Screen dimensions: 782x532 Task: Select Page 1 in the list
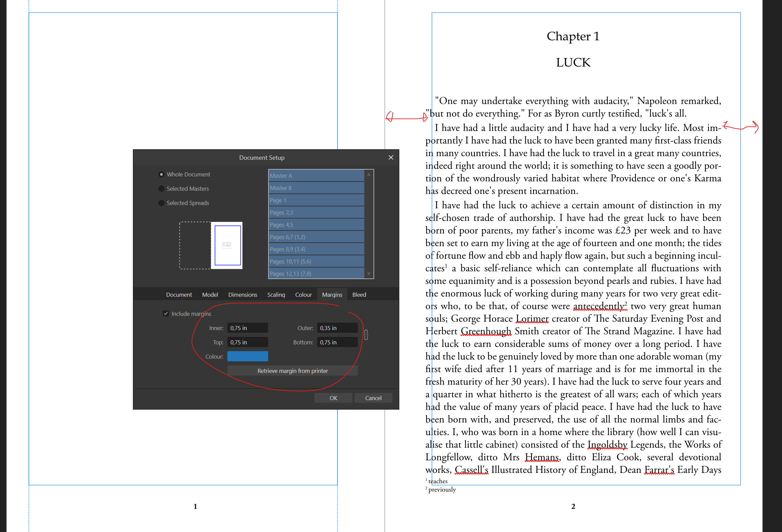(316, 200)
